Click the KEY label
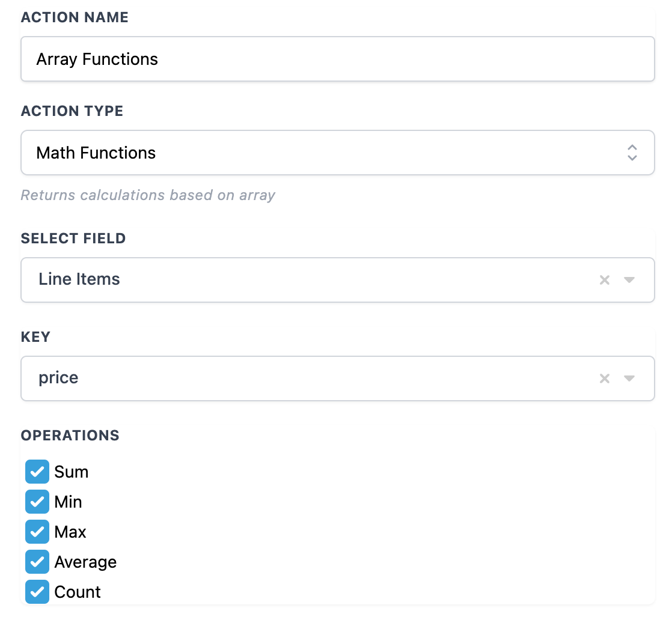The width and height of the screenshot is (672, 626). [x=35, y=337]
